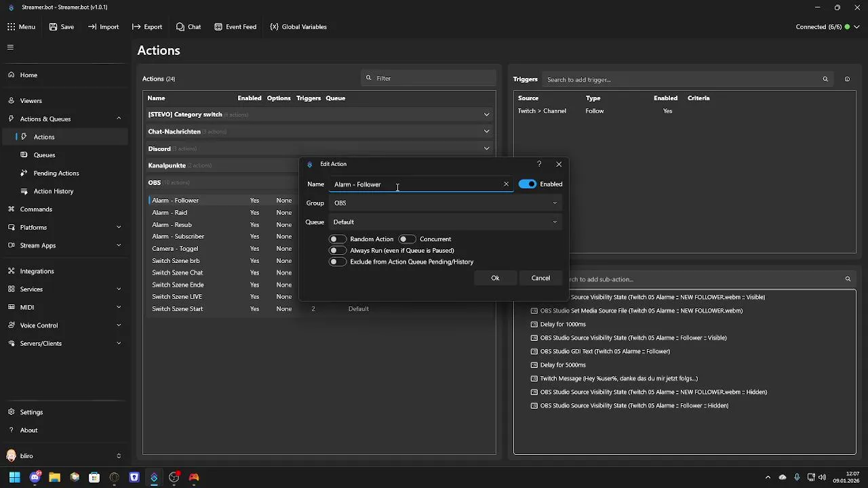Viewport: 868px width, 488px height.
Task: Click the actions Filter search field
Action: point(429,79)
